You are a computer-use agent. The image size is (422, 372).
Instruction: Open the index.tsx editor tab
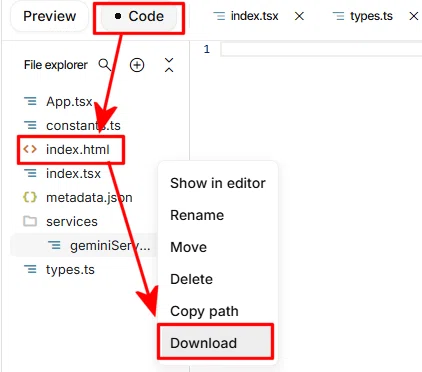[254, 16]
